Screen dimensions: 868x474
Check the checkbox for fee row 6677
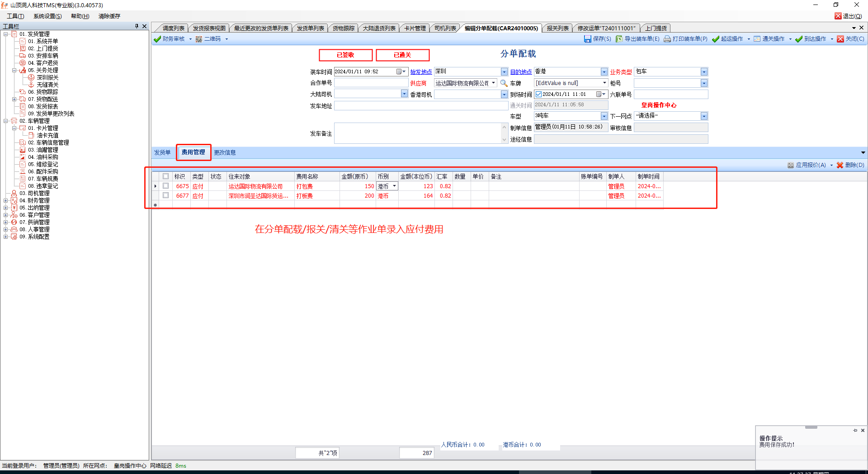(x=166, y=195)
